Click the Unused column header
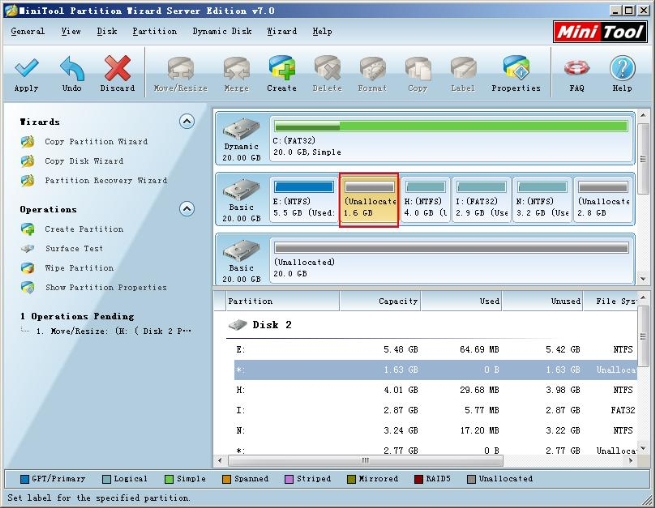 [542, 301]
